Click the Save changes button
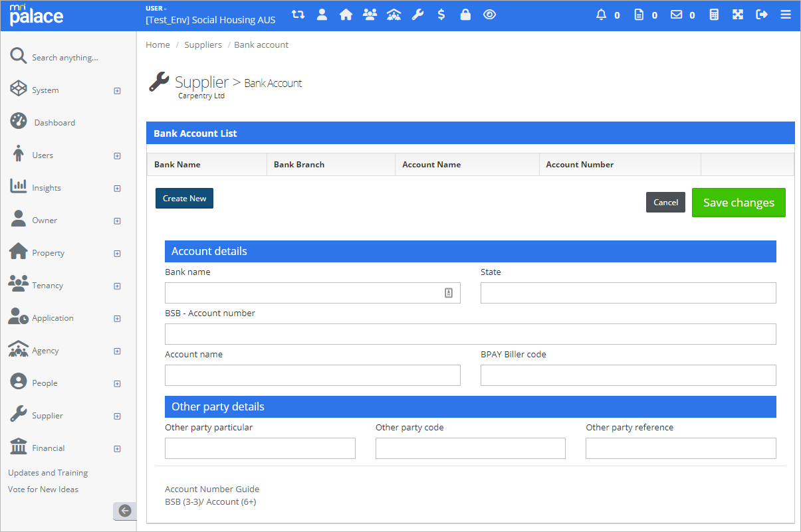The height and width of the screenshot is (532, 801). [x=739, y=203]
